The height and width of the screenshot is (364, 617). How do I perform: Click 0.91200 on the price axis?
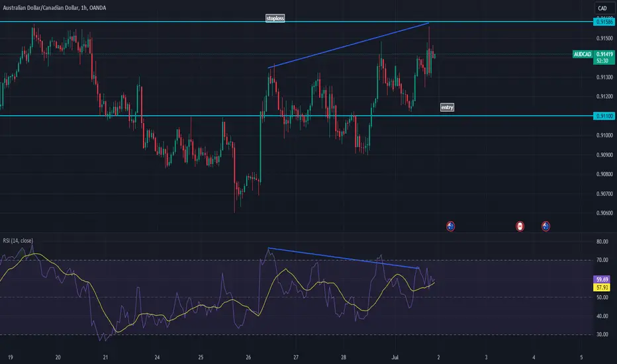pos(604,97)
